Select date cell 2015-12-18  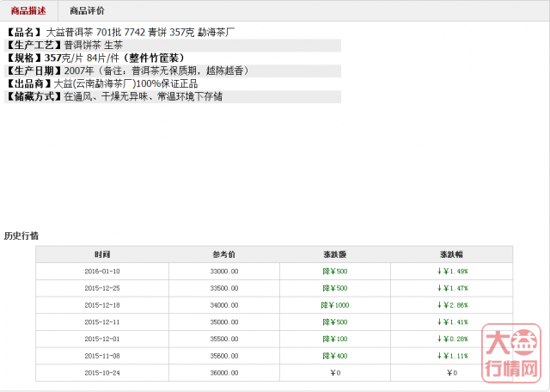click(x=102, y=305)
